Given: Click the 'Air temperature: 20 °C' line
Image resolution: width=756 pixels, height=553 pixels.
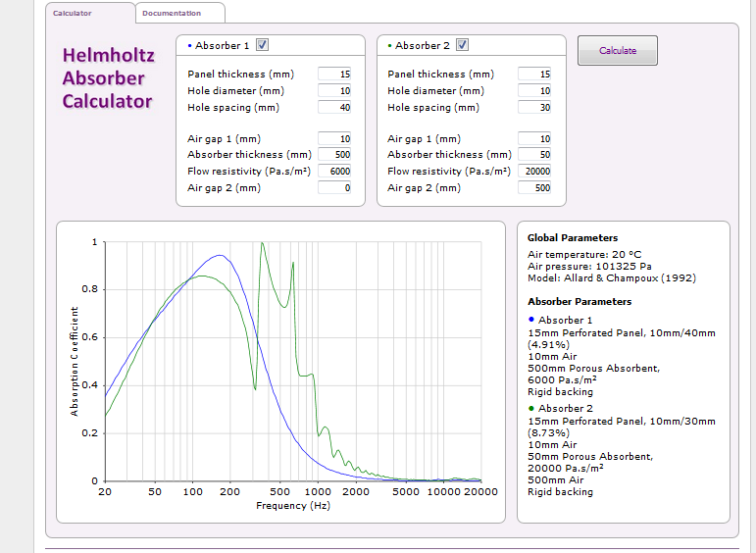Looking at the screenshot, I should click(584, 255).
